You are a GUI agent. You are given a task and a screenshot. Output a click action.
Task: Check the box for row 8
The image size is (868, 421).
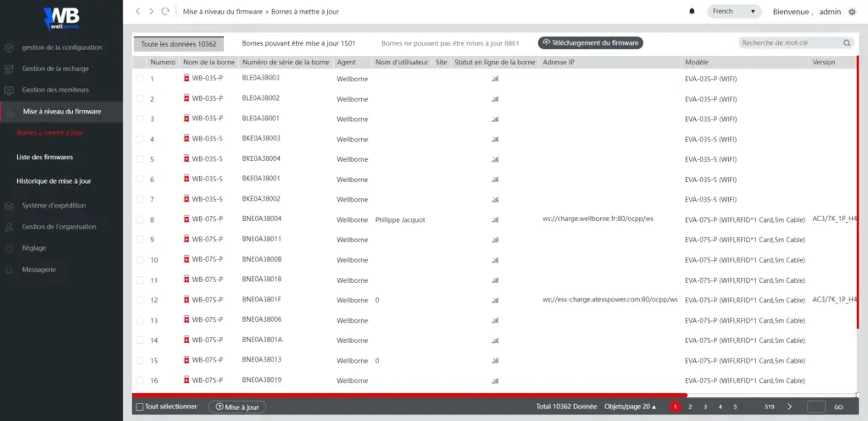click(140, 219)
